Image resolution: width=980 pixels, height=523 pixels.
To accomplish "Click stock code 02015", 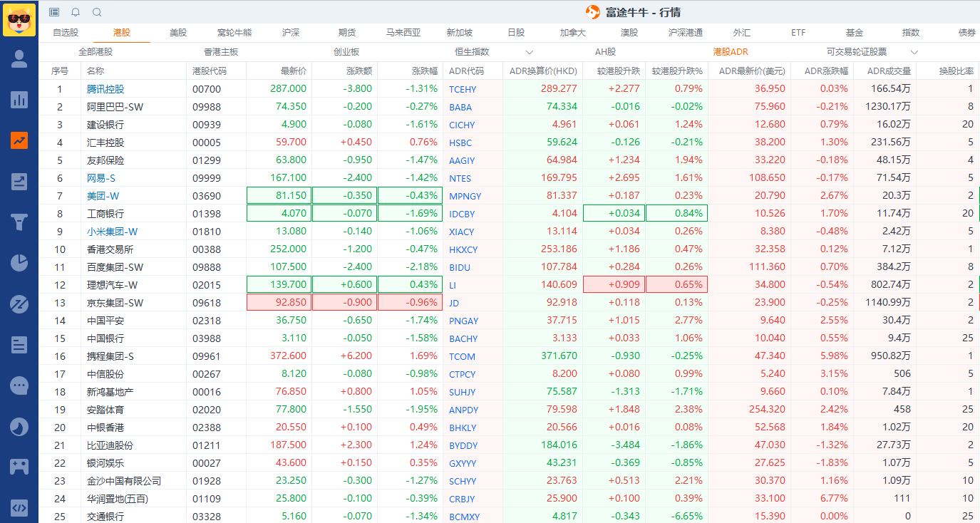I will [x=207, y=285].
